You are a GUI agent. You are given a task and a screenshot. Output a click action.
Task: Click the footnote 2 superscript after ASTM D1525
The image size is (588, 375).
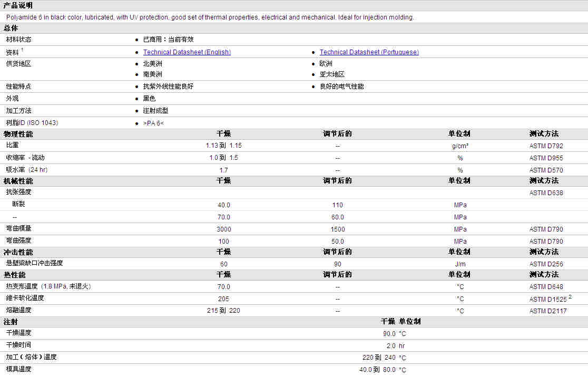click(x=570, y=297)
